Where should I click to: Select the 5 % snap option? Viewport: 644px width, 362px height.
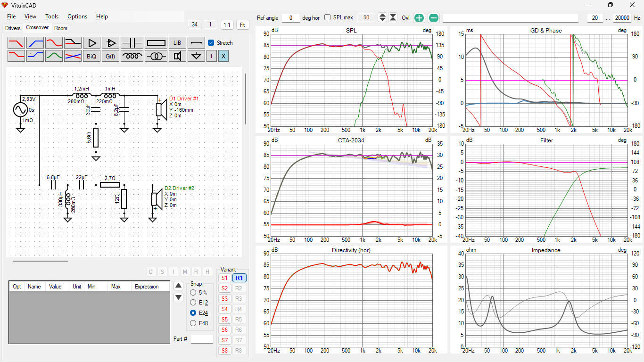192,293
